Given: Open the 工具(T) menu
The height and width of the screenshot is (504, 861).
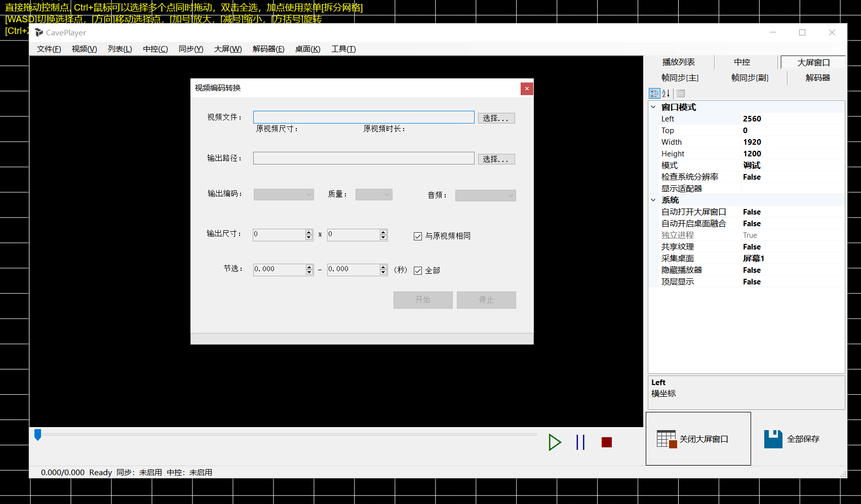Looking at the screenshot, I should tap(343, 49).
